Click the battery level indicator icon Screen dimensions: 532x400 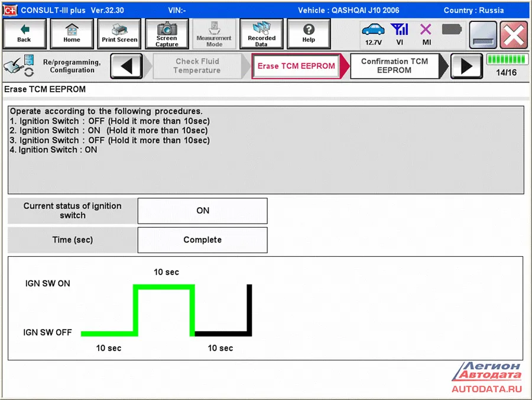[x=452, y=30]
